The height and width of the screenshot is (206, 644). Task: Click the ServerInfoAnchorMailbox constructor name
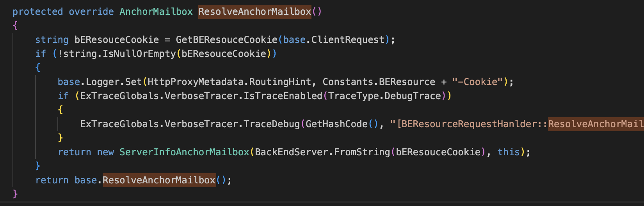pos(184,152)
